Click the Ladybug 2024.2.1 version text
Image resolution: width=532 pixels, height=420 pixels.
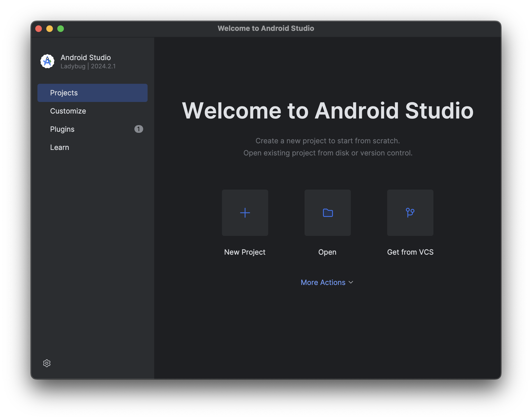click(88, 66)
